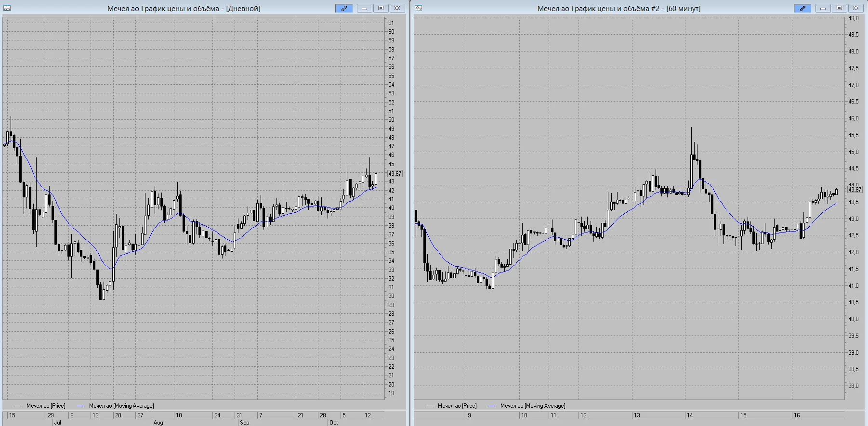The image size is (868, 426).
Task: Close the daily chart window
Action: [x=397, y=8]
